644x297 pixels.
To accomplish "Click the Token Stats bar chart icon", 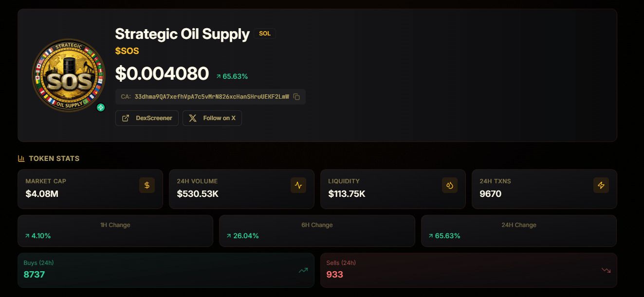I will tap(21, 158).
